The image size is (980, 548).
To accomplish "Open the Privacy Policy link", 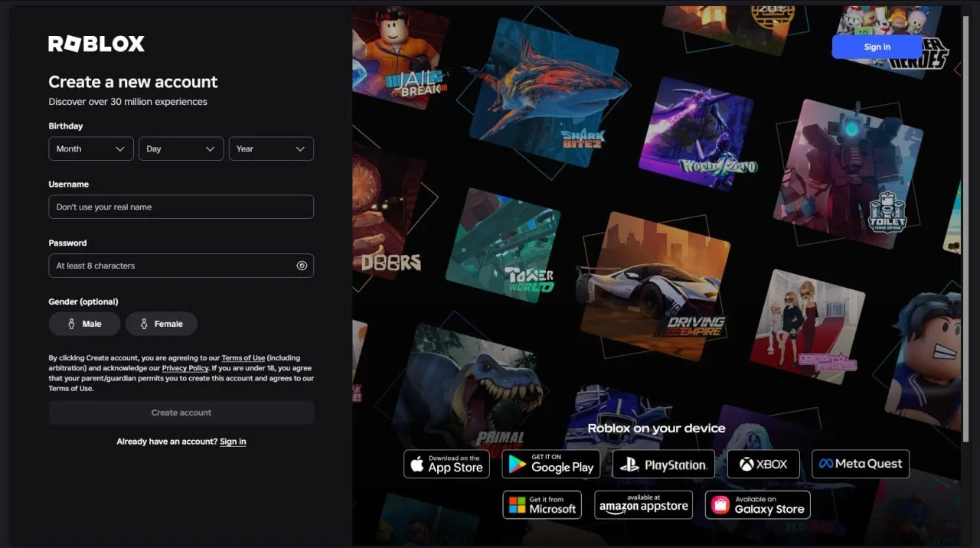I will click(x=185, y=368).
